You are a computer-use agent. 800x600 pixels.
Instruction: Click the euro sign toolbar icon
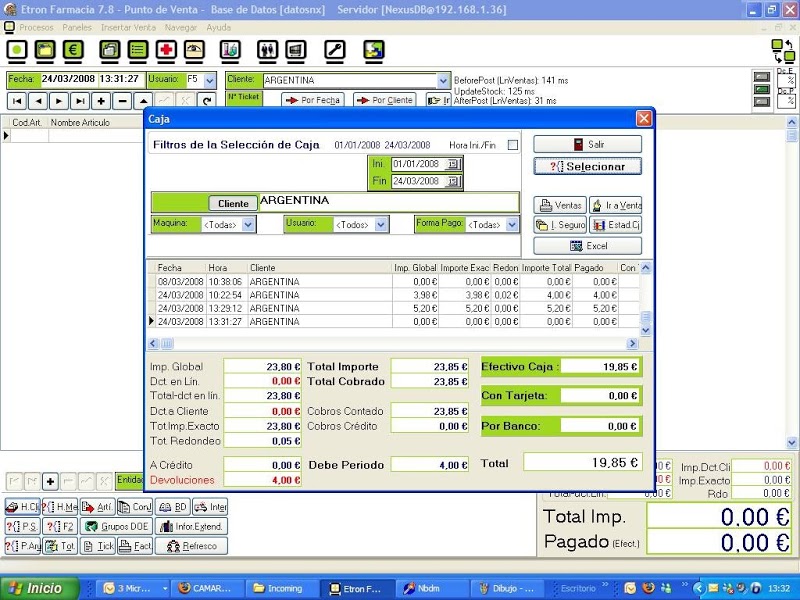[73, 50]
